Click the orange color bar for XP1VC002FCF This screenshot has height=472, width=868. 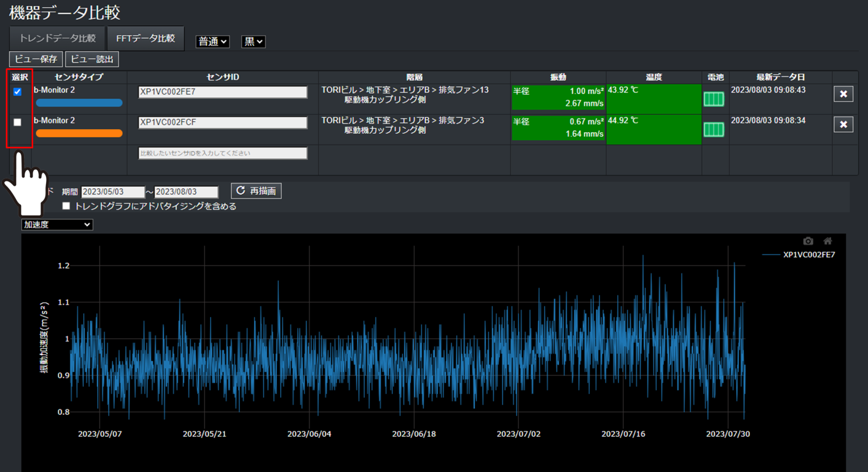pyautogui.click(x=79, y=133)
